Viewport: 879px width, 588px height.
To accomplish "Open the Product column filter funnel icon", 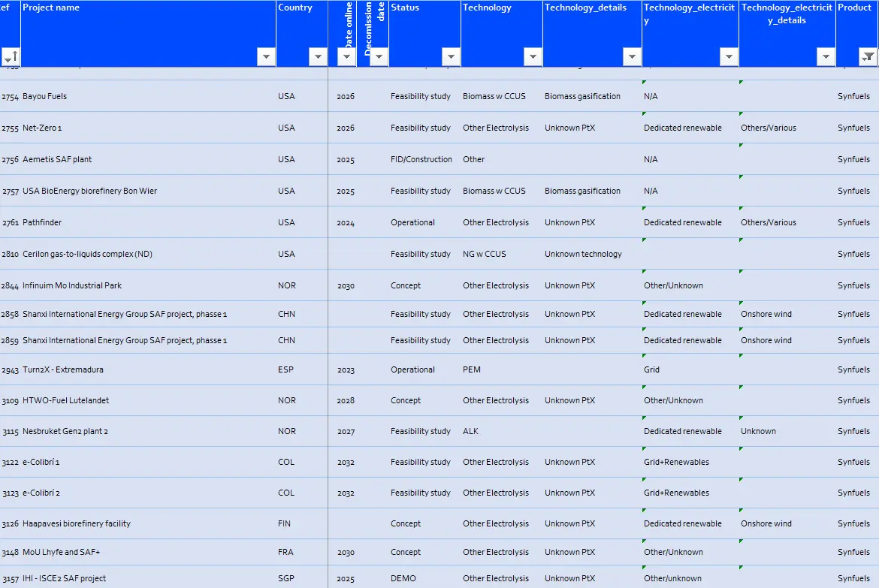I will point(868,56).
